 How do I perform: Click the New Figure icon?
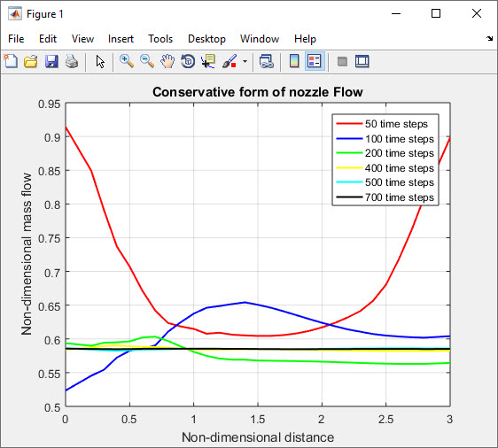tap(11, 61)
